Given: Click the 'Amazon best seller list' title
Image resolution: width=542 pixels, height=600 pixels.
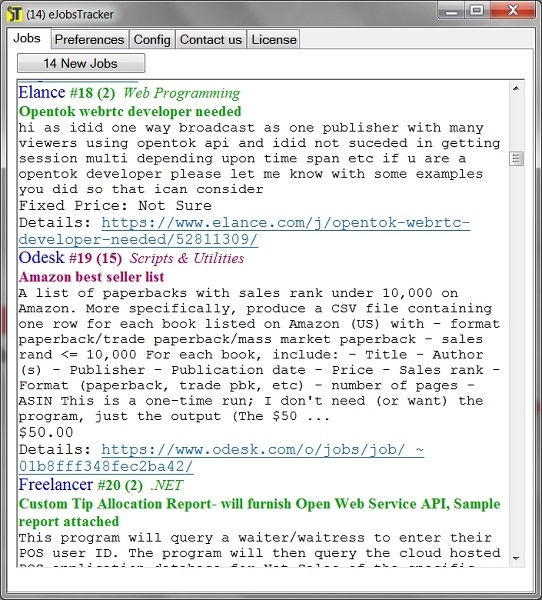Looking at the screenshot, I should click(x=91, y=277).
